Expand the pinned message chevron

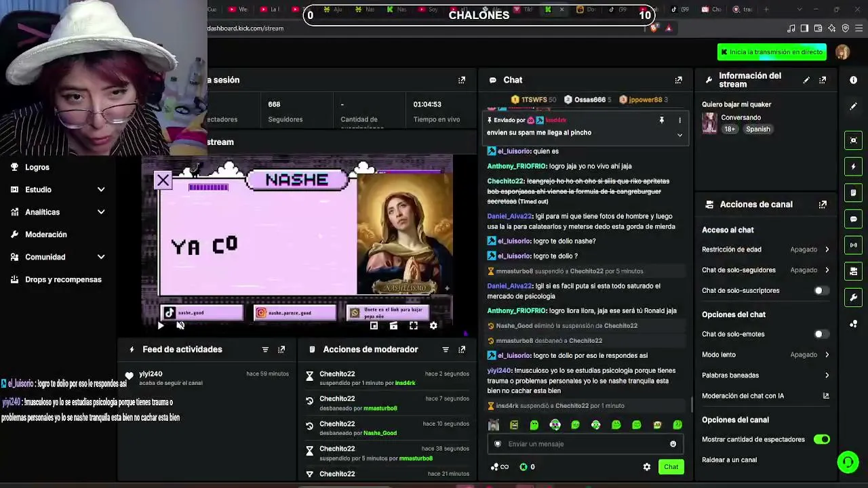(x=679, y=135)
